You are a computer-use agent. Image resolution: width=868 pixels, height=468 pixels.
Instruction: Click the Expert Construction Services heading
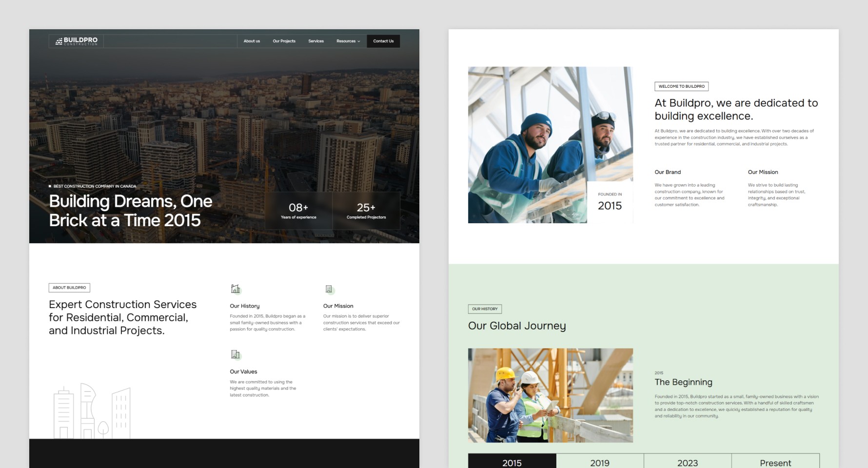pos(123,317)
